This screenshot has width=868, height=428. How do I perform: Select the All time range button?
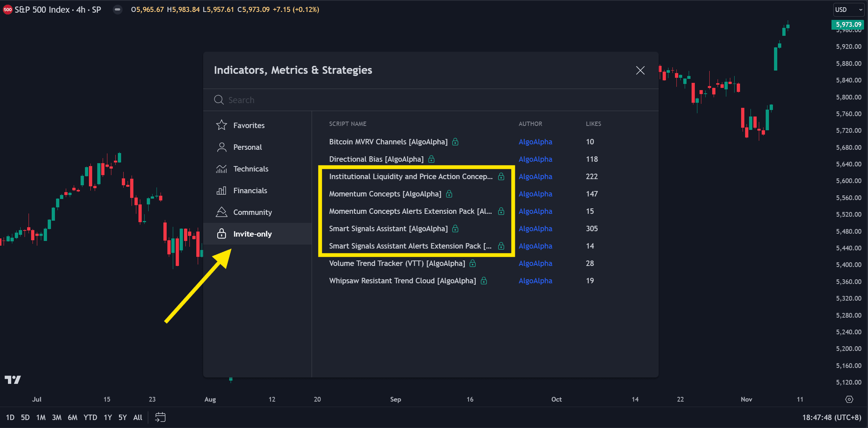[x=137, y=417]
